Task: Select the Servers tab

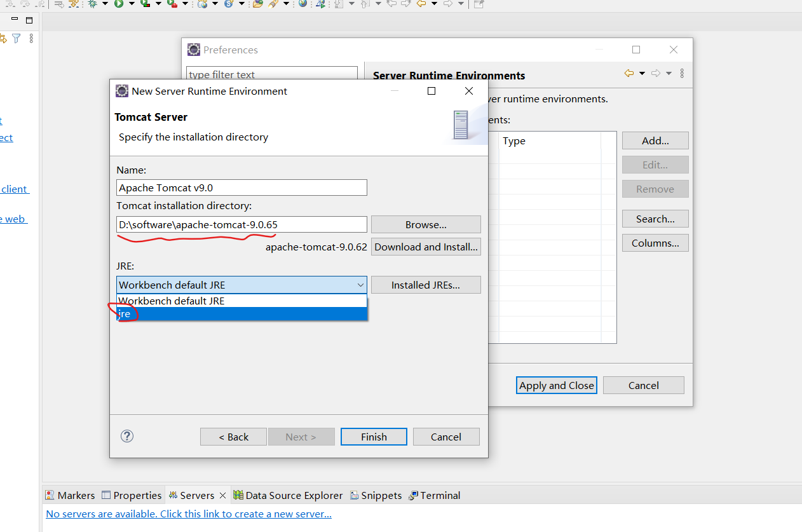Action: click(x=191, y=495)
